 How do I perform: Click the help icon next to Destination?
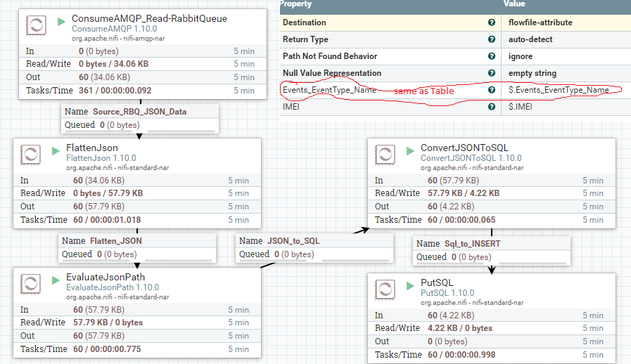pos(491,22)
